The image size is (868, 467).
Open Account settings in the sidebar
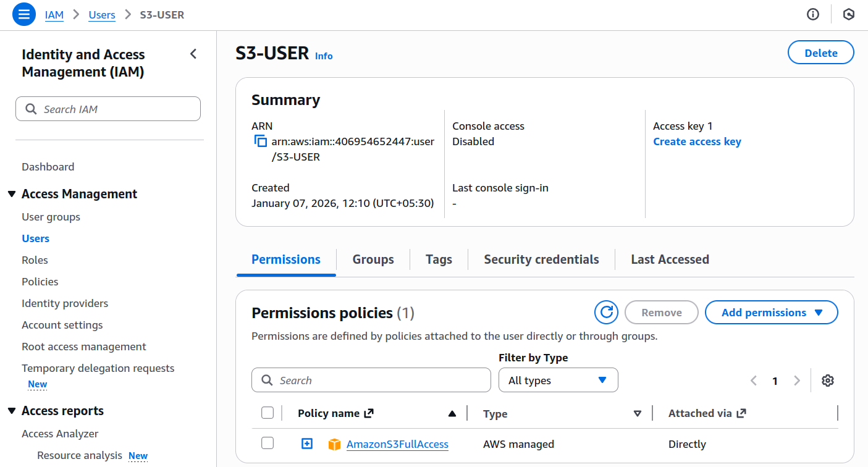click(x=62, y=325)
